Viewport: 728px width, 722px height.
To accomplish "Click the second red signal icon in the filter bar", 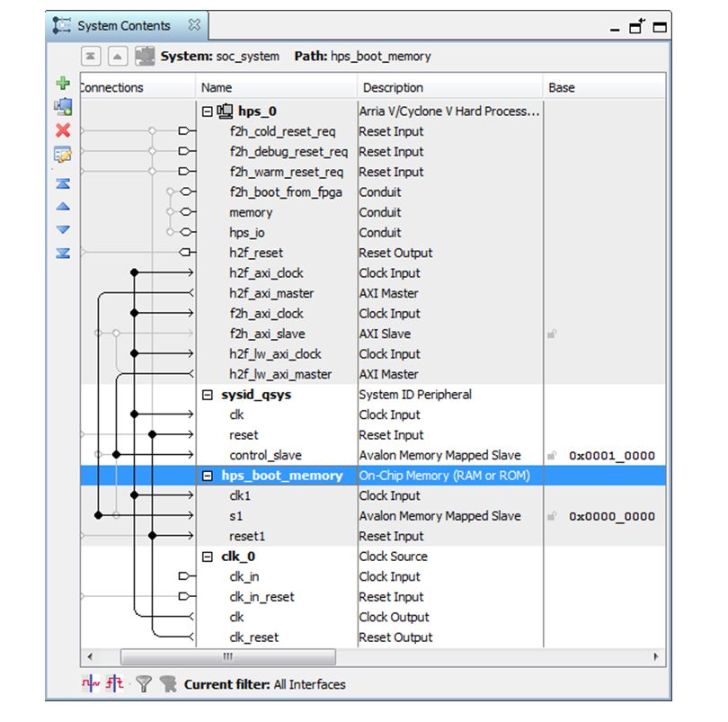I will pyautogui.click(x=114, y=684).
